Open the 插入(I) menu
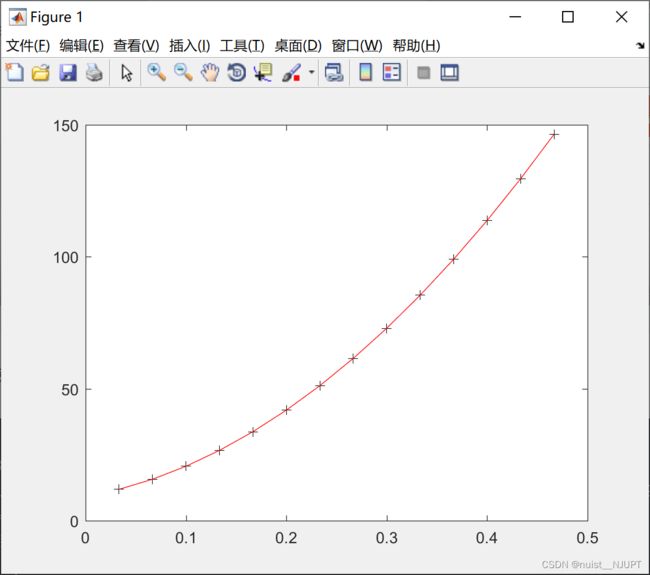650x575 pixels. (x=190, y=46)
